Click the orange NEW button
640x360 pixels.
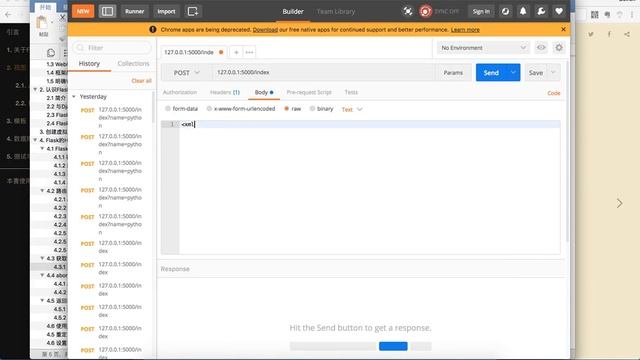tap(83, 11)
